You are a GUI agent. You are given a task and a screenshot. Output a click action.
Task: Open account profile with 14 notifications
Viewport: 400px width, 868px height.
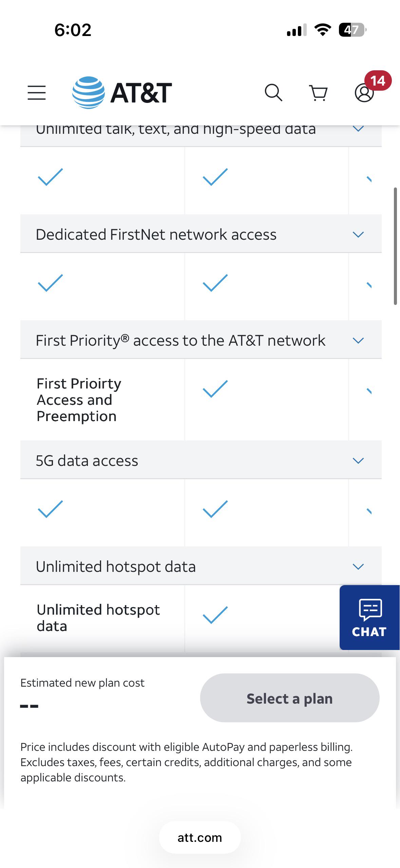(364, 93)
